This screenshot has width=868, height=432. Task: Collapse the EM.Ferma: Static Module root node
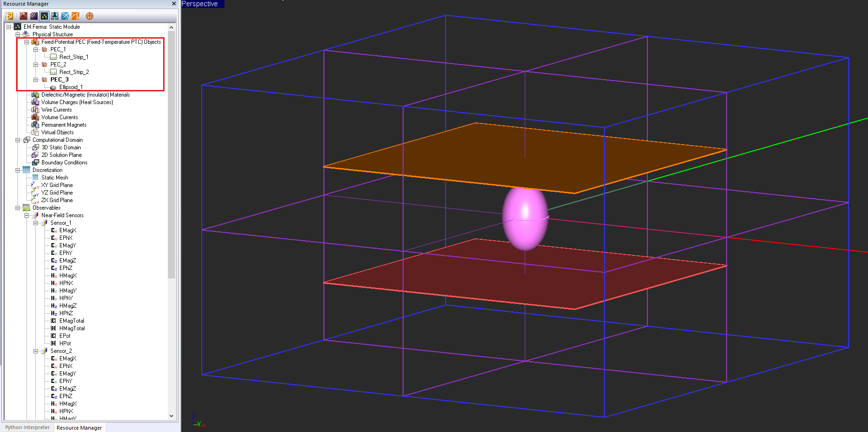point(8,27)
